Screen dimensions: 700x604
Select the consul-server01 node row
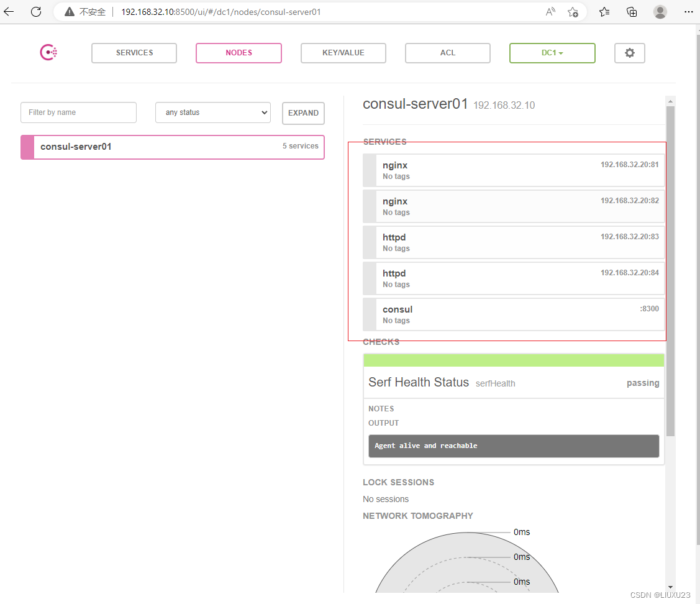pos(172,147)
